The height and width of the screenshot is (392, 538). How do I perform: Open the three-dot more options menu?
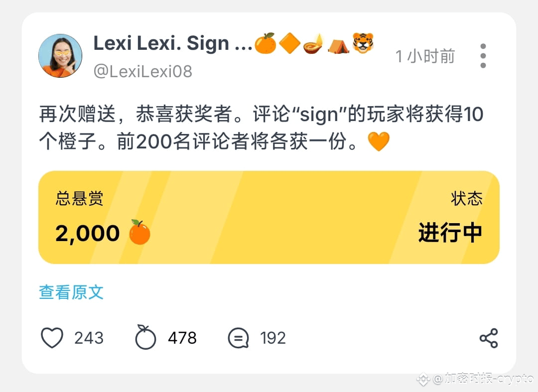[483, 56]
